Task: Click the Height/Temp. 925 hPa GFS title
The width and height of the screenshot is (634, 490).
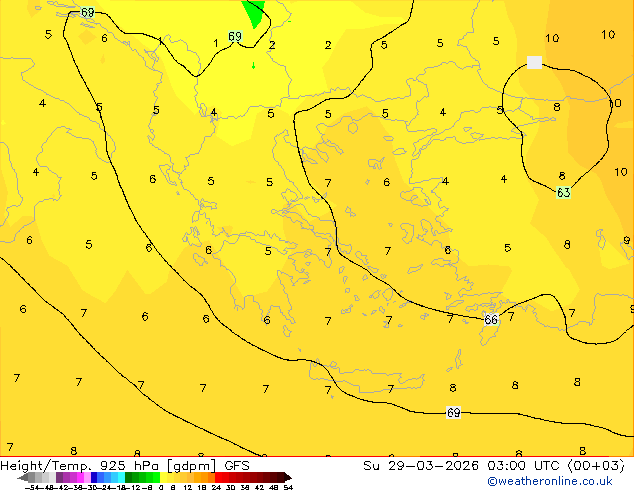Action: pos(125,466)
